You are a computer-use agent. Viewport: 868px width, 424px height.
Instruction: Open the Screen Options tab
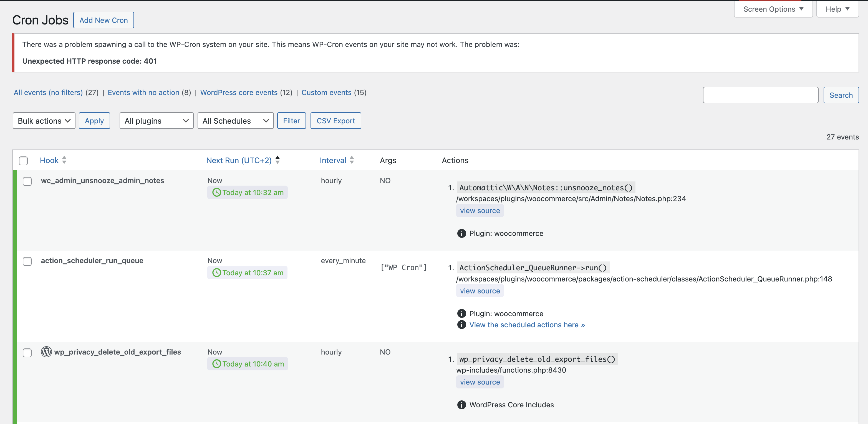(x=773, y=9)
